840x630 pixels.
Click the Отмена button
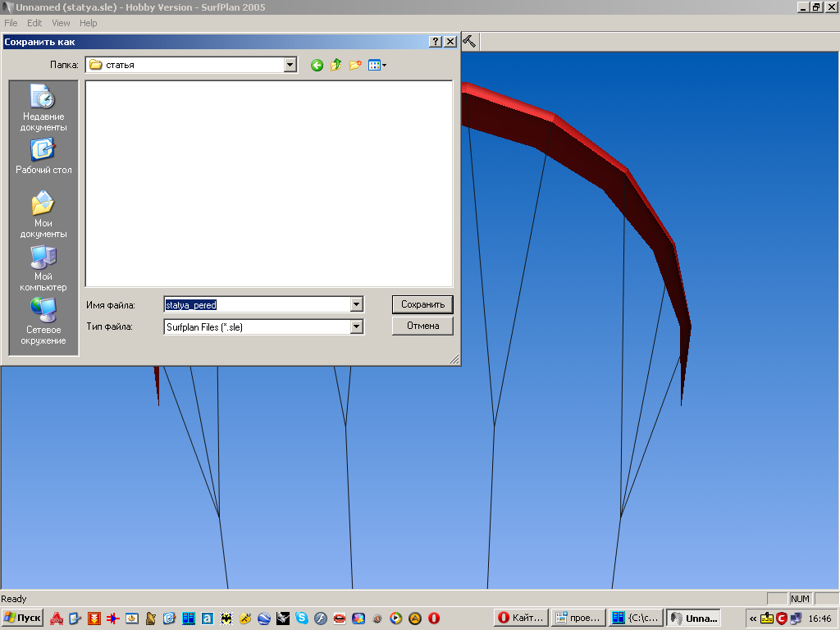click(x=422, y=326)
